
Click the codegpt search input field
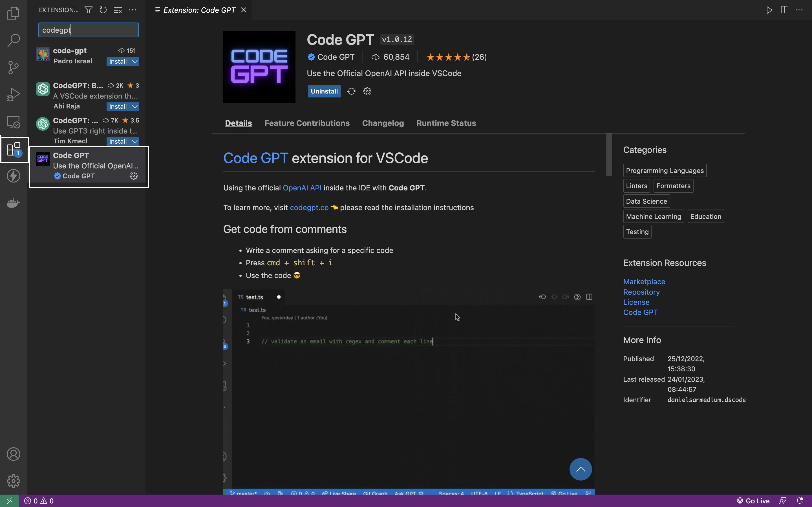(x=88, y=30)
